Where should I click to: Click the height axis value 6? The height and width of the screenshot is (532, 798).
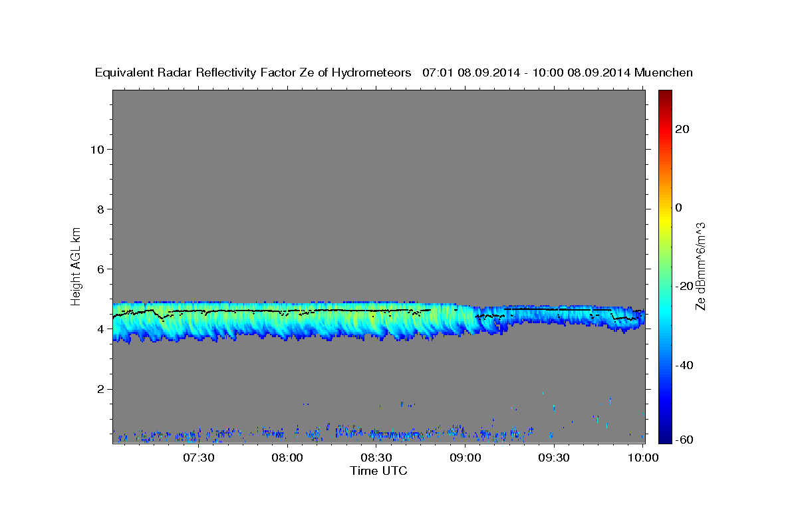(x=100, y=269)
